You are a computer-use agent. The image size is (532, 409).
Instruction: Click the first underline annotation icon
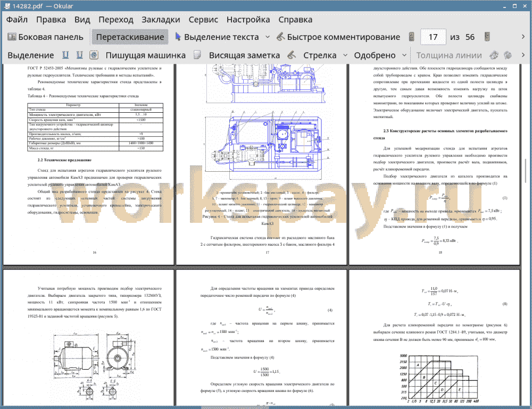tap(65, 55)
